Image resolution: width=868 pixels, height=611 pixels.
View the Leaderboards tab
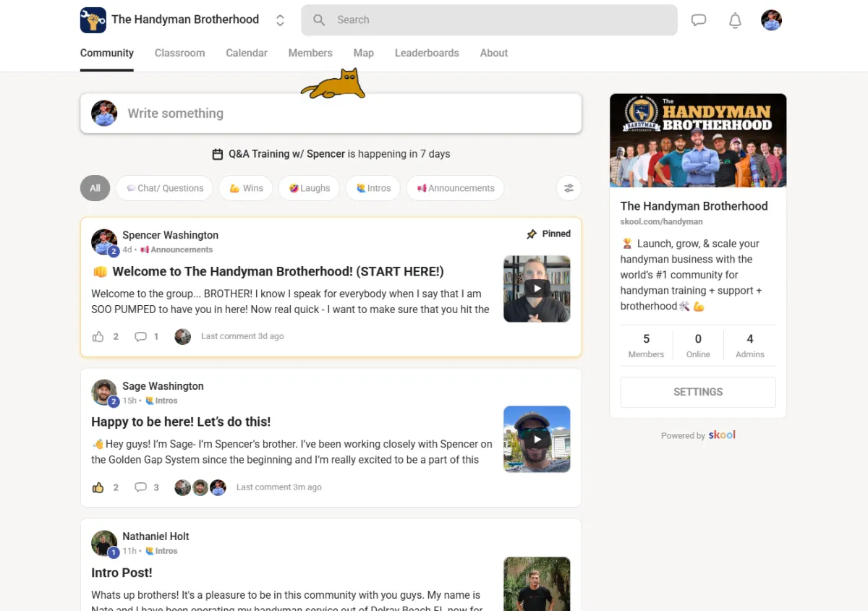pyautogui.click(x=427, y=53)
